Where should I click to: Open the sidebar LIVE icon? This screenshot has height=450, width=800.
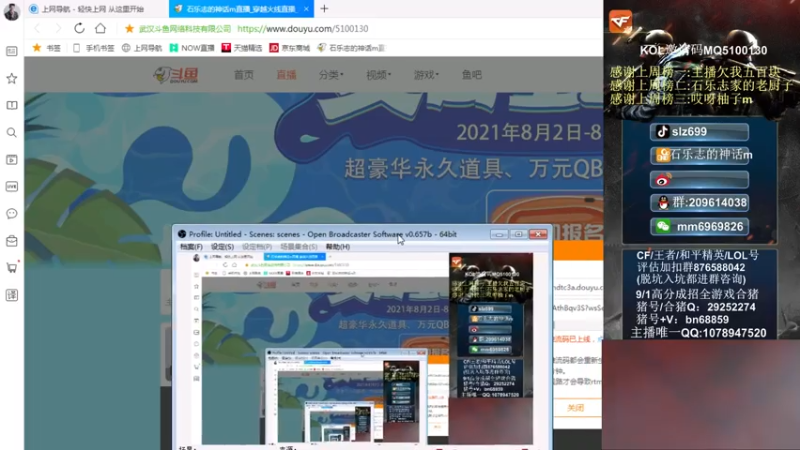click(x=11, y=187)
